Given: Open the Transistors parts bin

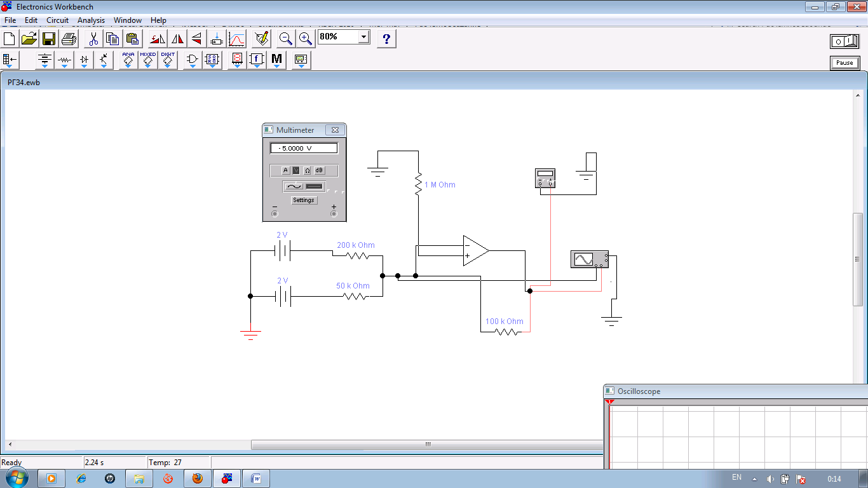Looking at the screenshot, I should 104,60.
